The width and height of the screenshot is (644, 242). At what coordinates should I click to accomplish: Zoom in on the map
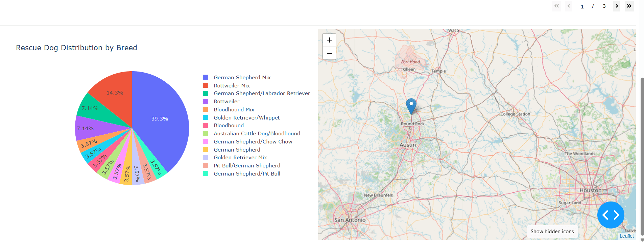pos(329,40)
